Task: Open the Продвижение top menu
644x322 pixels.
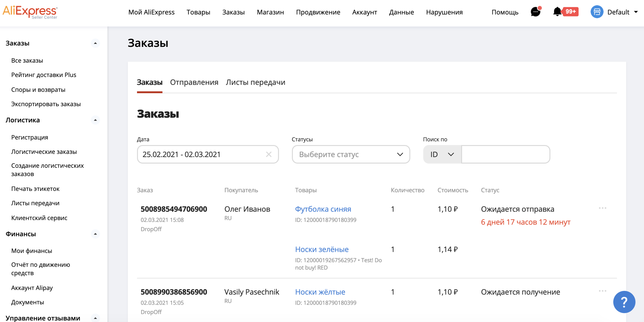Action: pos(318,12)
